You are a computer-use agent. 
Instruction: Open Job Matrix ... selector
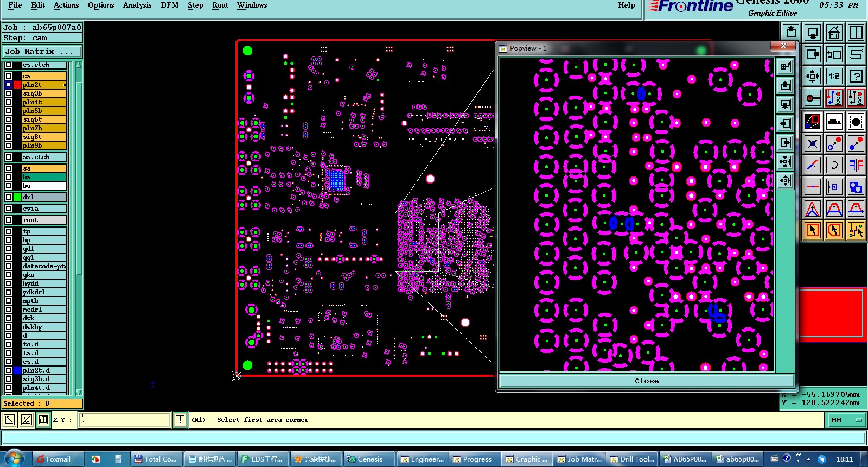(x=42, y=52)
